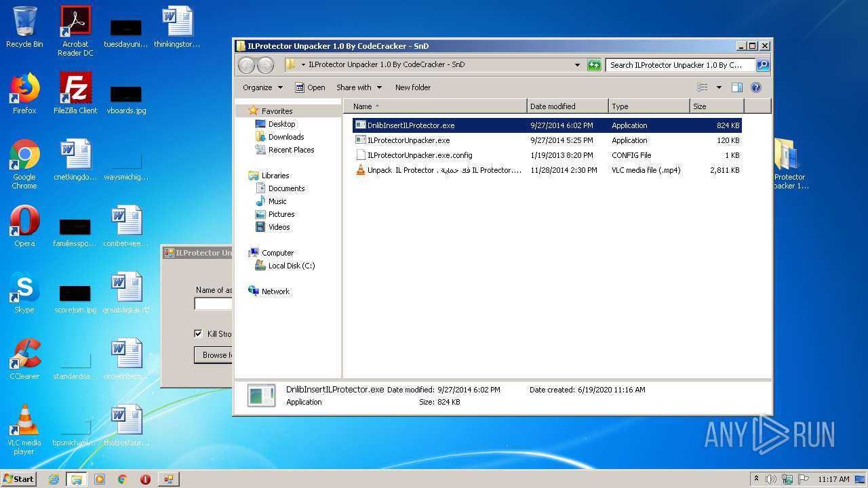Sort files by Date modified column

(568, 106)
